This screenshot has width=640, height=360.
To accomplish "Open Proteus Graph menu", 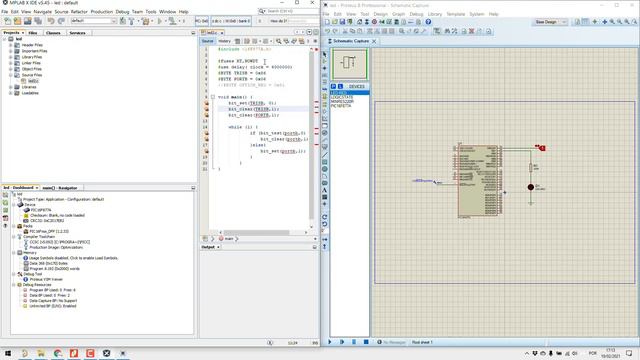I will (398, 14).
